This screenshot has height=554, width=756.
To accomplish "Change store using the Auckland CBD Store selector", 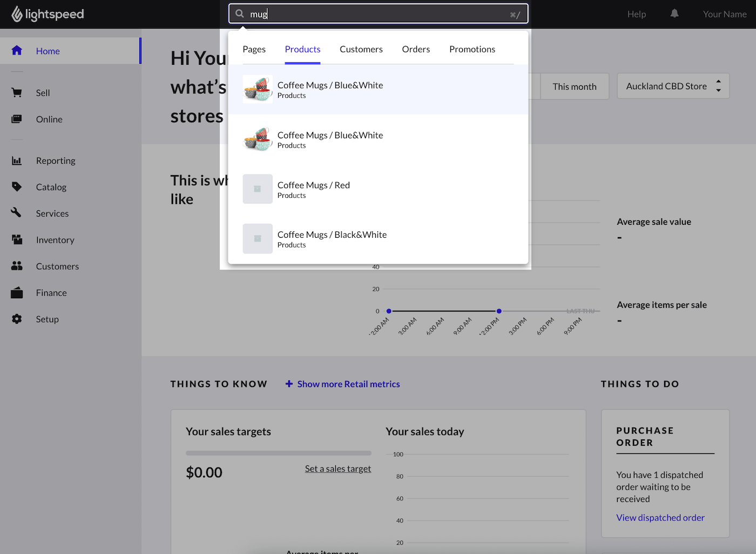I will tap(672, 85).
